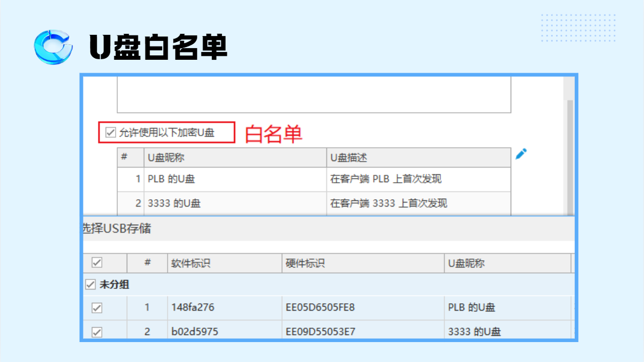The width and height of the screenshot is (644, 362).
Task: Click the blue circular logo icon
Action: coord(54,47)
